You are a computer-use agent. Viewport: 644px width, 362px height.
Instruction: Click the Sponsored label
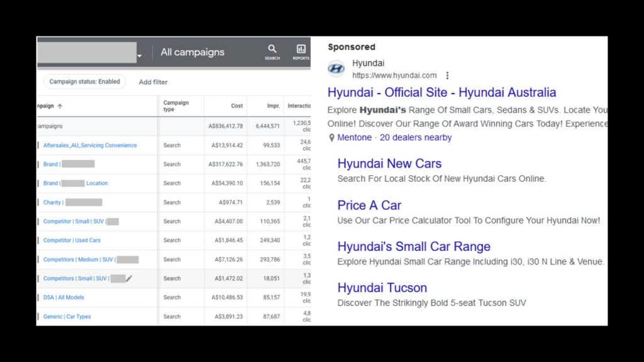click(x=352, y=47)
